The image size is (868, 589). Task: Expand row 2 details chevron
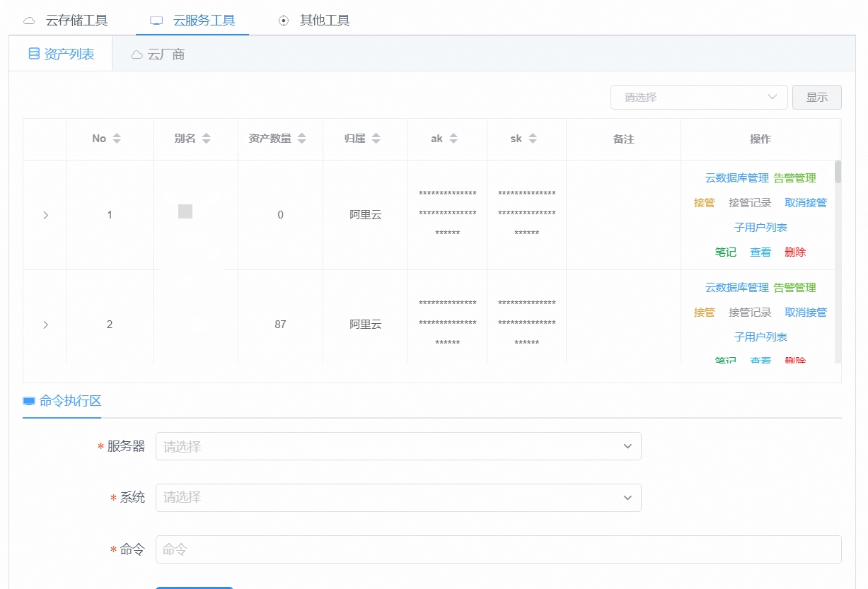click(x=45, y=325)
